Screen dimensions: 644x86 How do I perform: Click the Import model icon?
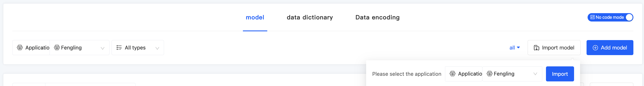537,48
